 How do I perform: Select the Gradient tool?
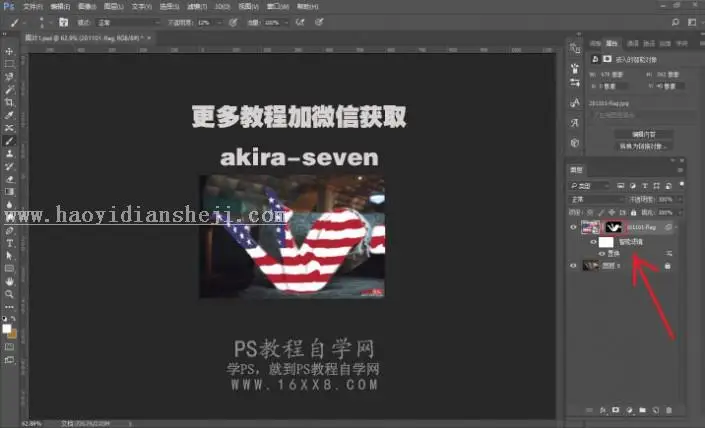[9, 192]
